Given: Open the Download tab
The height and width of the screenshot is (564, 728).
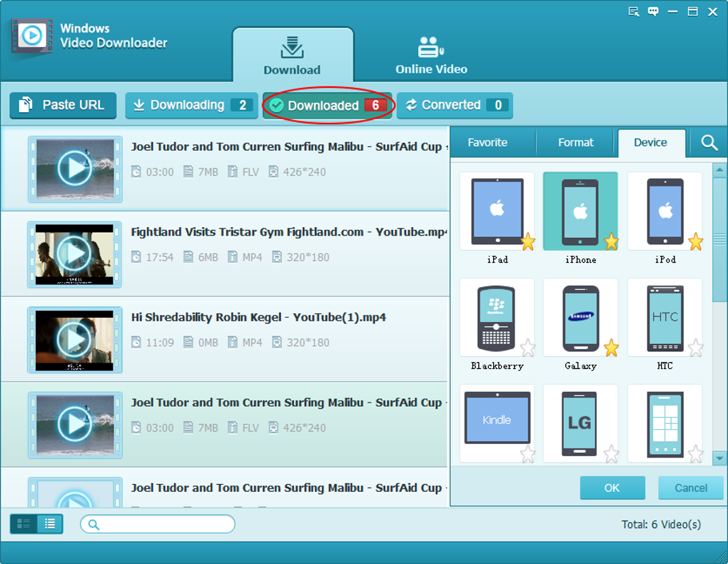Looking at the screenshot, I should click(293, 55).
